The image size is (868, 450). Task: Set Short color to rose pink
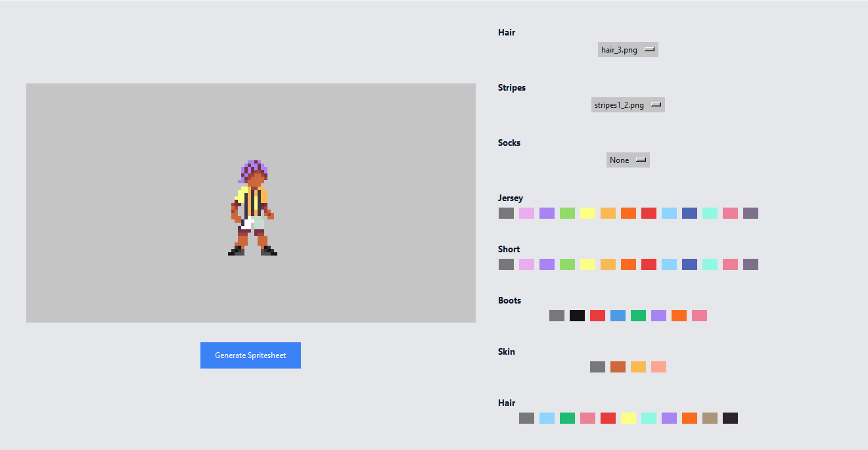pyautogui.click(x=730, y=265)
